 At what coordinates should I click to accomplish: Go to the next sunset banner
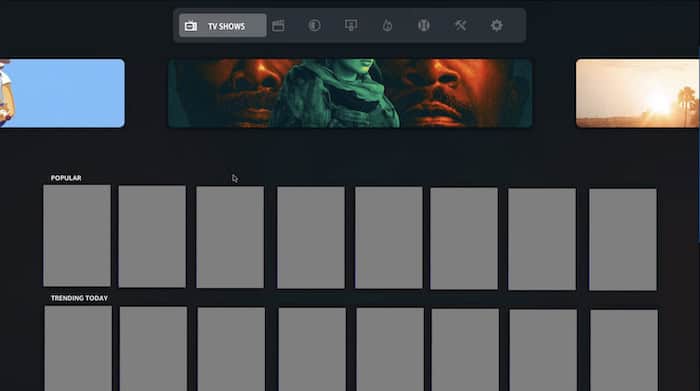[638, 93]
